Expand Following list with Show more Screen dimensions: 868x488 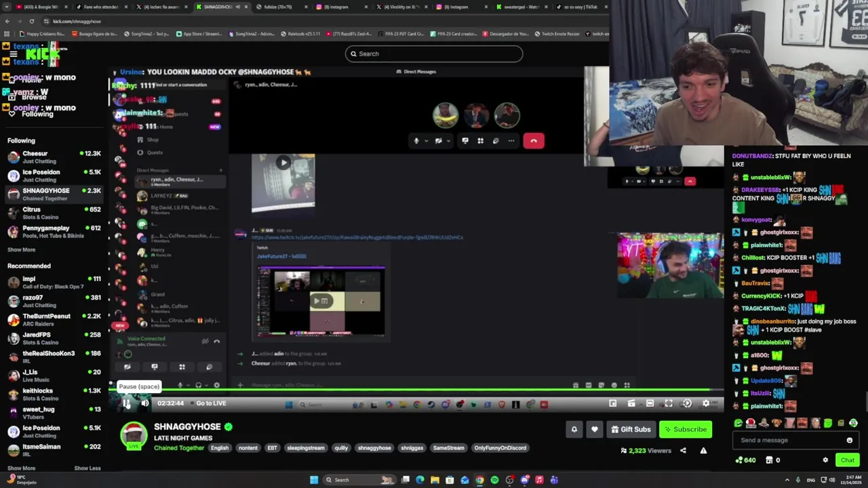tap(22, 249)
